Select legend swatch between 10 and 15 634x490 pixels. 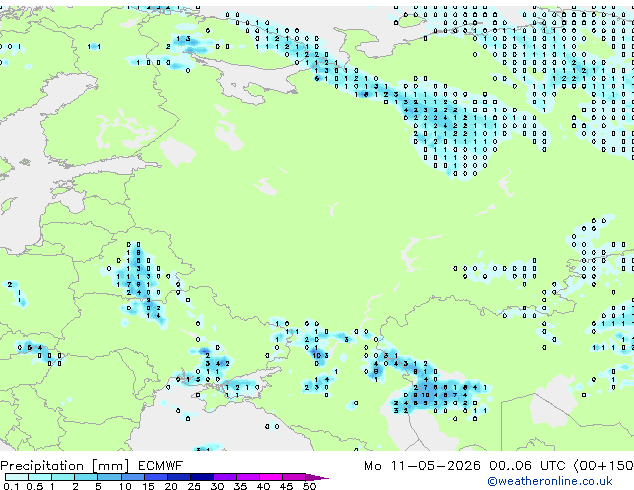tap(133, 477)
